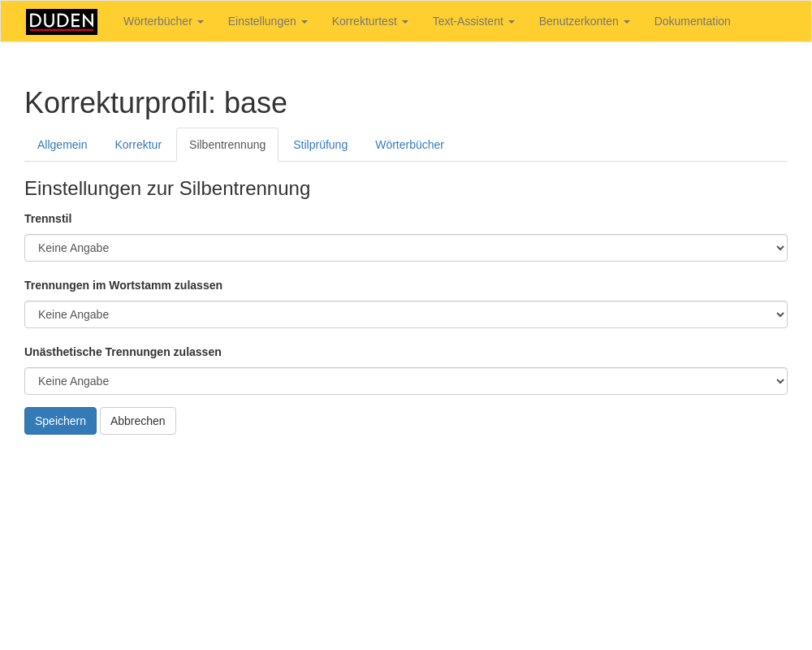The image size is (812, 650).
Task: Open the Trennstil dropdown
Action: (406, 248)
